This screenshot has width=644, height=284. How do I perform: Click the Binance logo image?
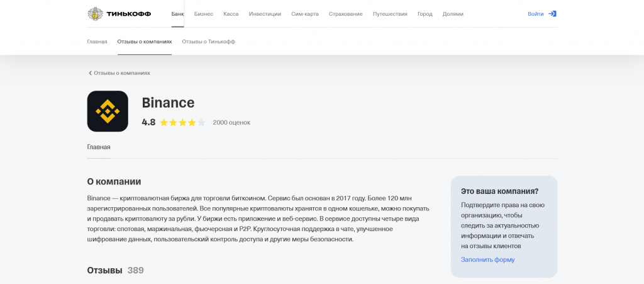coord(108,111)
